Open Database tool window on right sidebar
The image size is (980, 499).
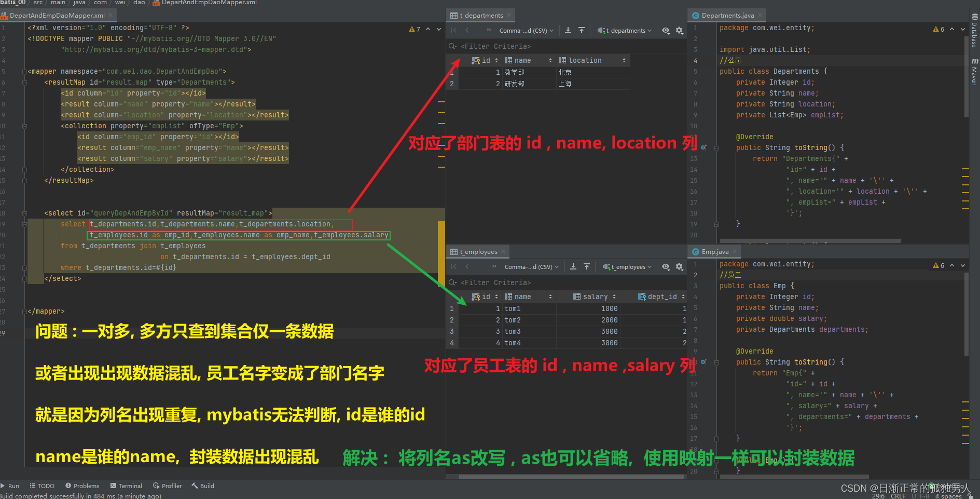point(974,31)
